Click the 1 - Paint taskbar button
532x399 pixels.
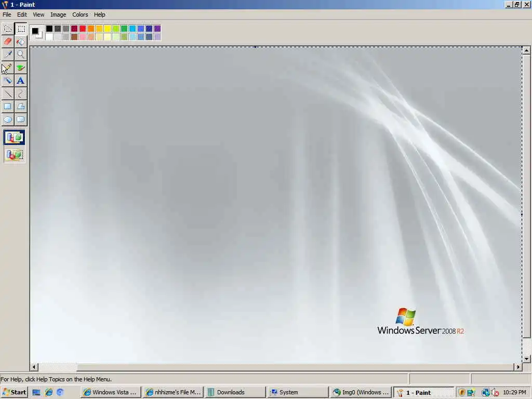[x=423, y=393]
